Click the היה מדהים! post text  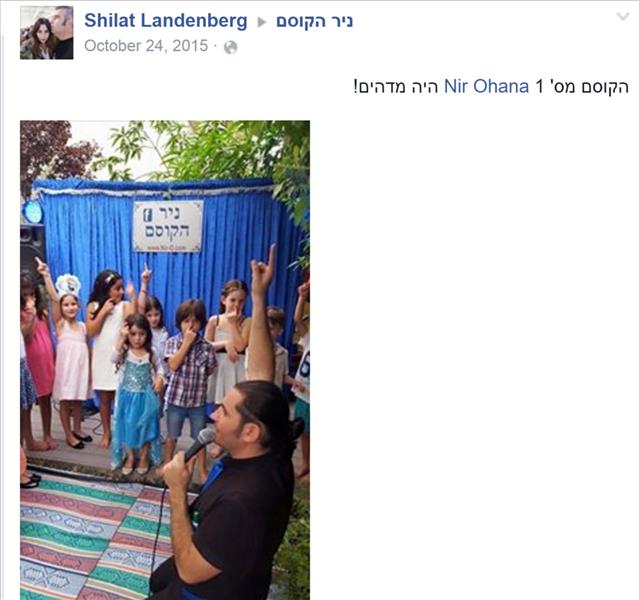click(396, 86)
